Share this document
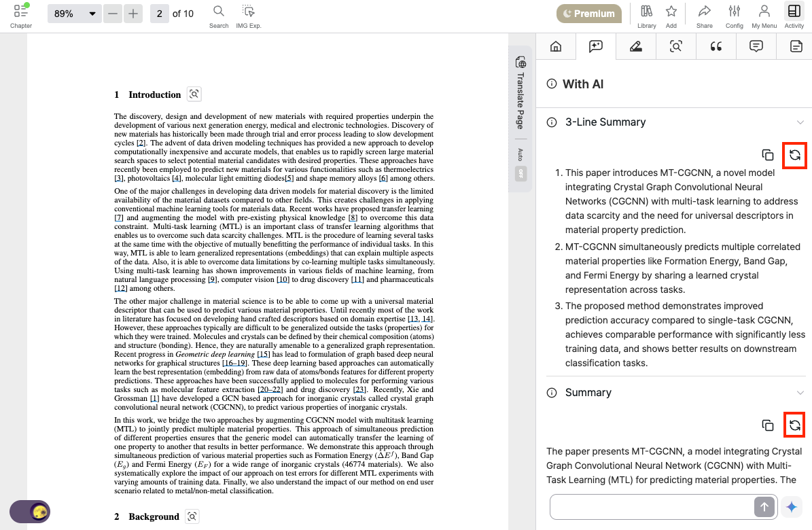 tap(704, 16)
